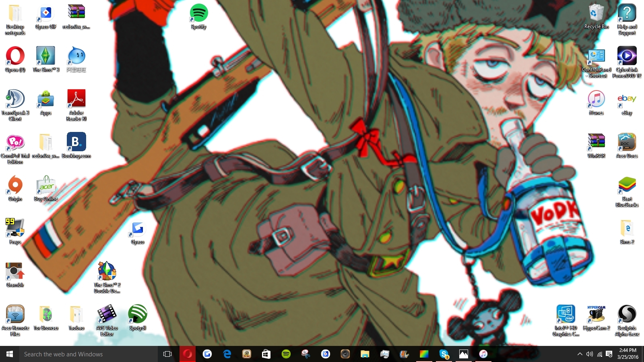Viewport: 644px width, 362px height.
Task: Open the Action Center notifications
Action: (609, 354)
